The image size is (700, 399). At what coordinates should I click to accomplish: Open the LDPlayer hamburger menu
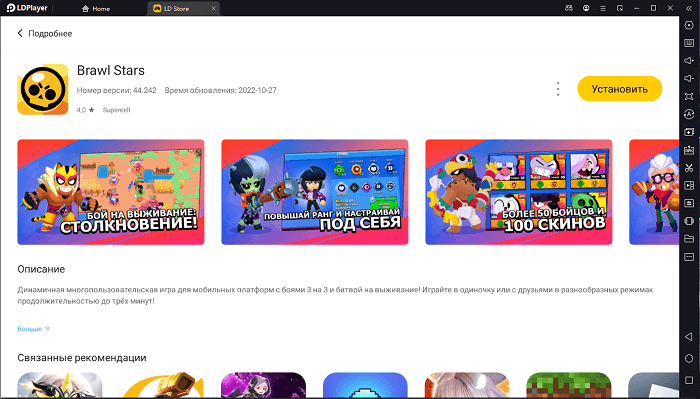(603, 8)
